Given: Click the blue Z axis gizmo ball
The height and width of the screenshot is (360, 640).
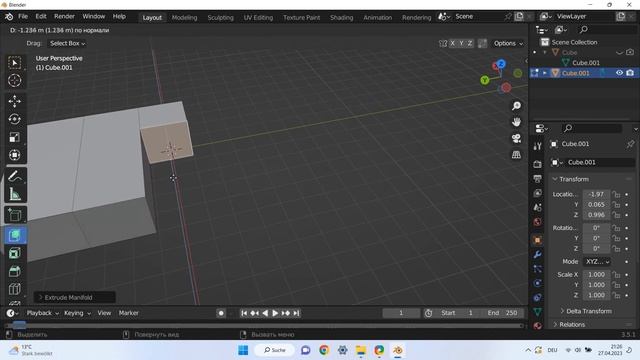Looking at the screenshot, I should 501,64.
